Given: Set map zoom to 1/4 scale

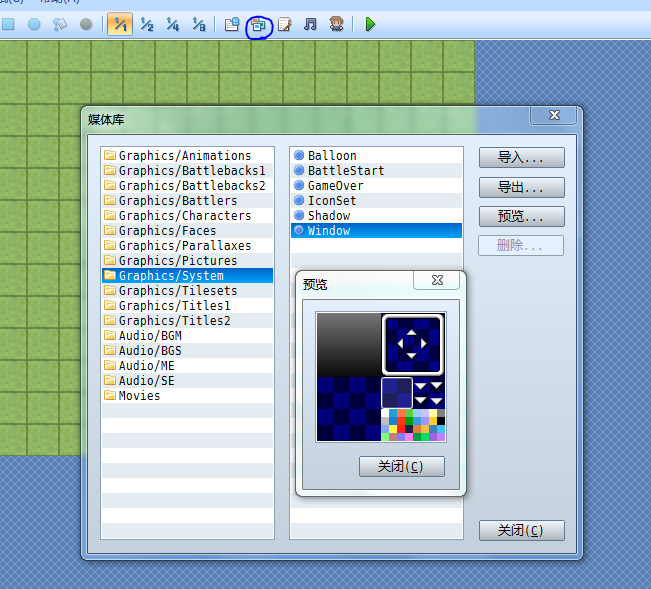Looking at the screenshot, I should click(173, 24).
